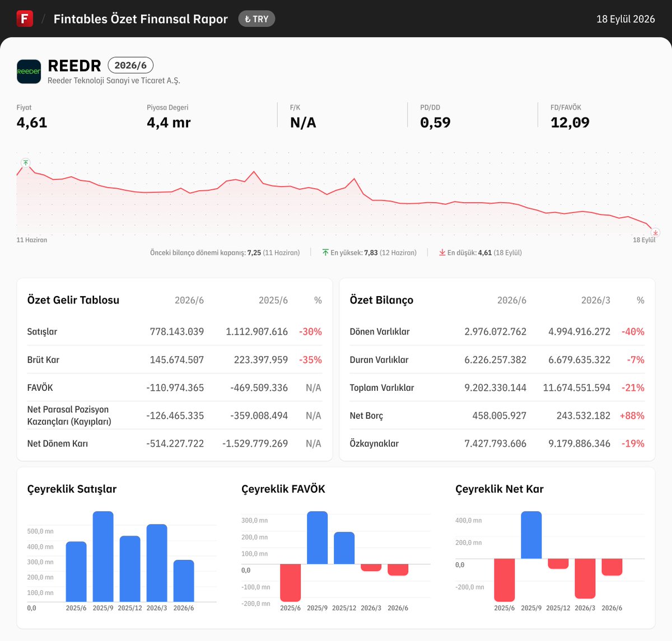Click the blue 2025/9 bar in Çeyreklik Net Kar
672x641 pixels.
[531, 535]
